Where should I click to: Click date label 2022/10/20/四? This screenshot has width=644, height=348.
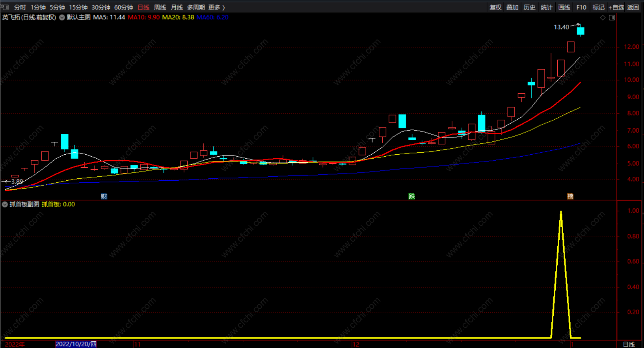76,344
